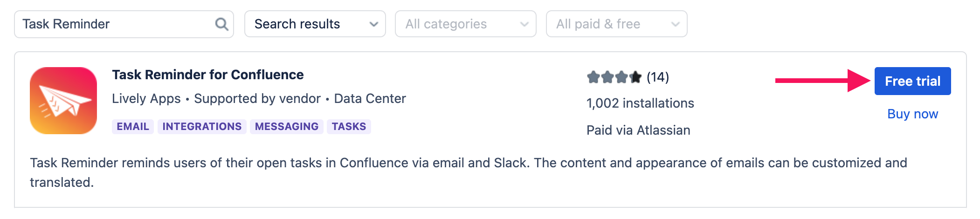Image resolution: width=980 pixels, height=219 pixels.
Task: Click the search magnifier icon
Action: [221, 24]
